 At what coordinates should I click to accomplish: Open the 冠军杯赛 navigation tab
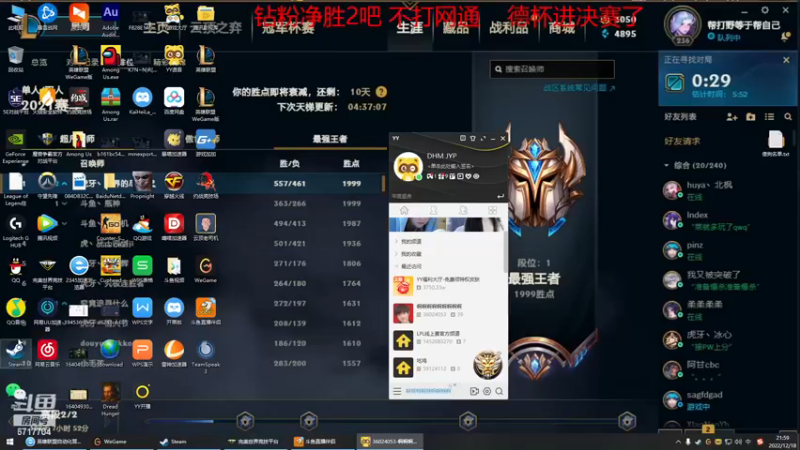pyautogui.click(x=288, y=28)
